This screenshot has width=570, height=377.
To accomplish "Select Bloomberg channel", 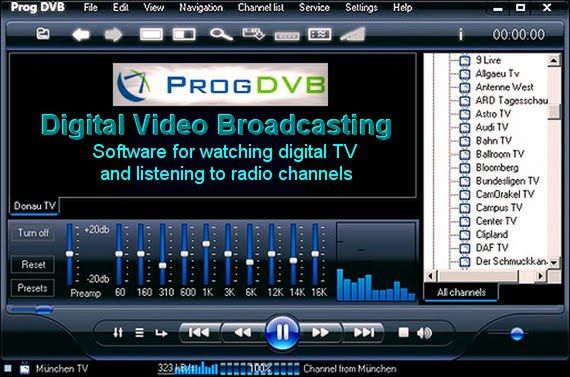I will click(x=497, y=167).
